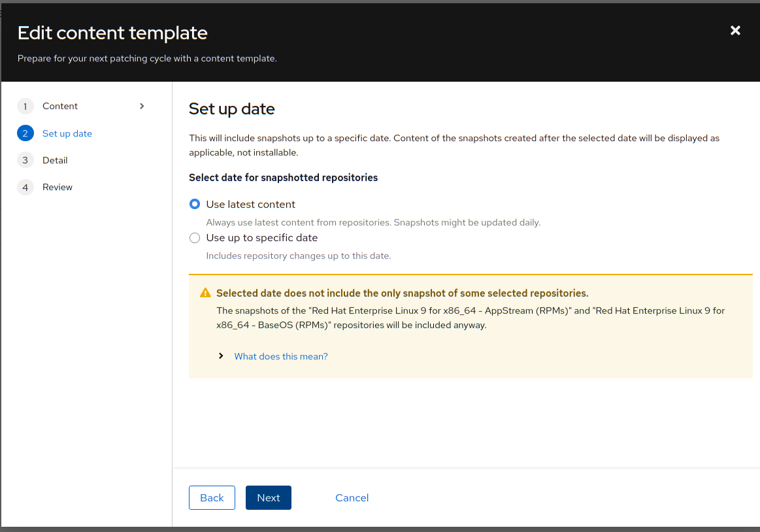Go to the Content wizard step
This screenshot has height=532, width=760.
point(60,106)
